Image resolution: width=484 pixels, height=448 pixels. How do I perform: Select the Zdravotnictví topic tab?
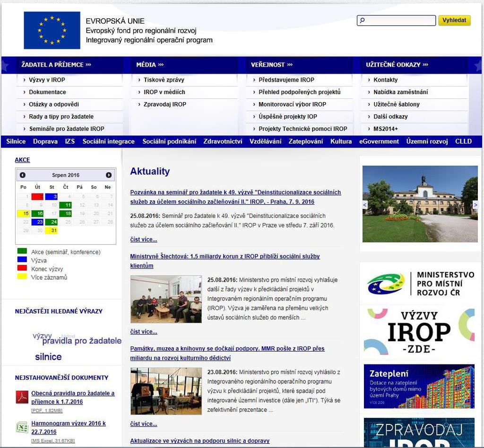point(223,141)
